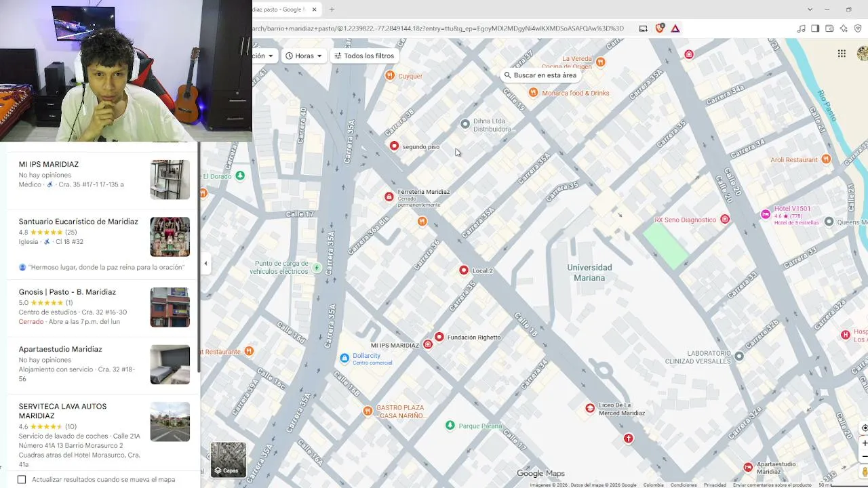Expand the partially hidden filter dropdown left of Horas
The width and height of the screenshot is (868, 488).
pos(264,56)
